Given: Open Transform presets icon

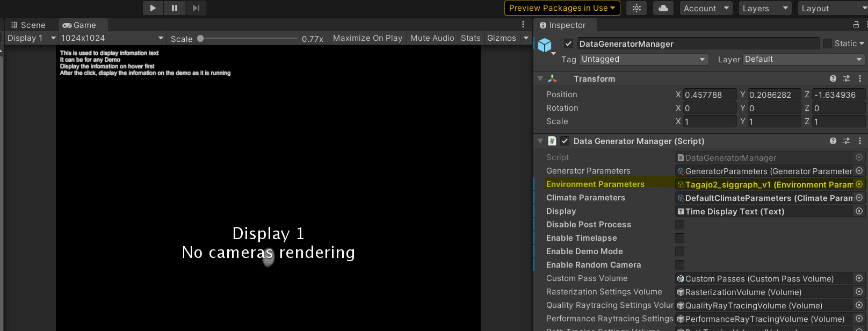Looking at the screenshot, I should (x=847, y=78).
